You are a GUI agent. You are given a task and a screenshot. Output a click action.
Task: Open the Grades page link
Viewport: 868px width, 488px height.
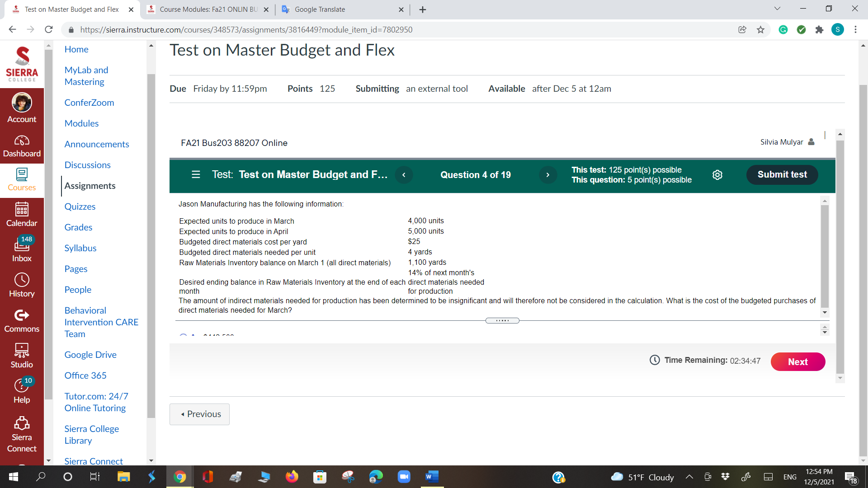78,227
